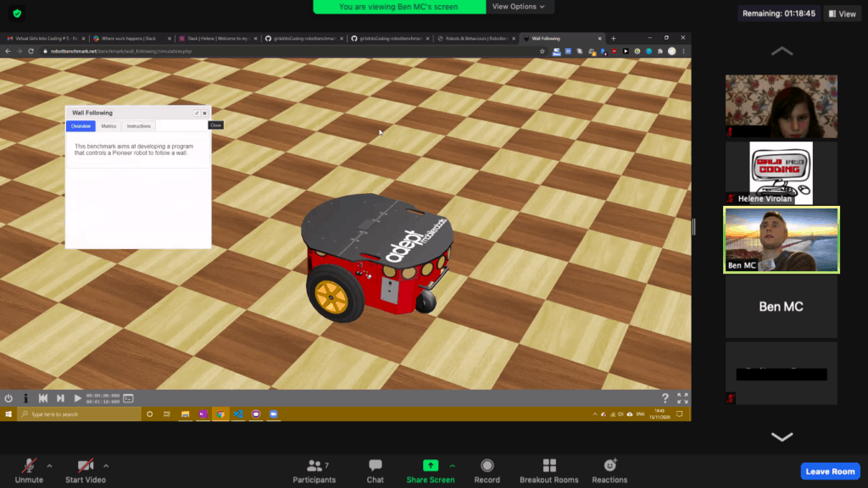Go back in the browser

coord(8,51)
